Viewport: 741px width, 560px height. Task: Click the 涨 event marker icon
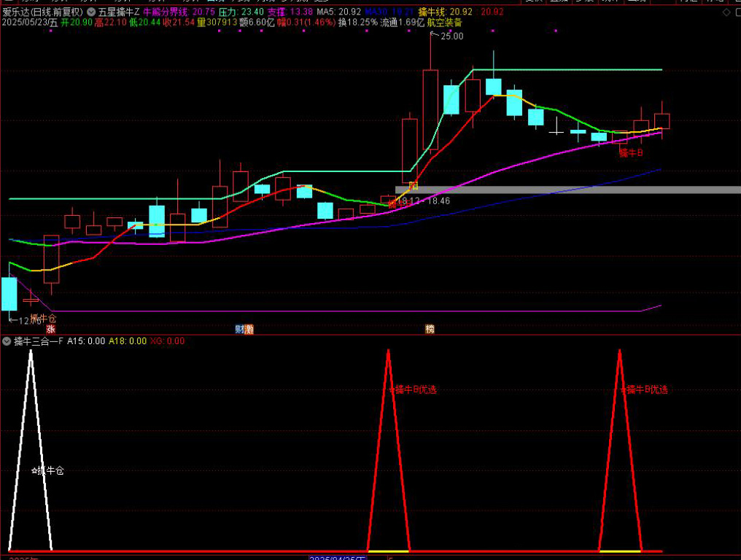[x=50, y=330]
